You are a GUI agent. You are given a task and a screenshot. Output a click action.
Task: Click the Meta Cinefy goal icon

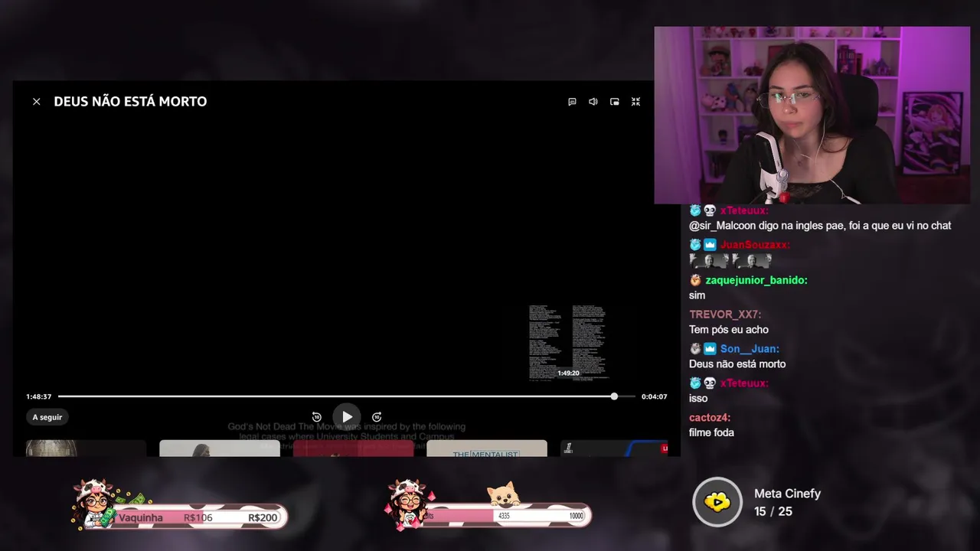pyautogui.click(x=717, y=502)
